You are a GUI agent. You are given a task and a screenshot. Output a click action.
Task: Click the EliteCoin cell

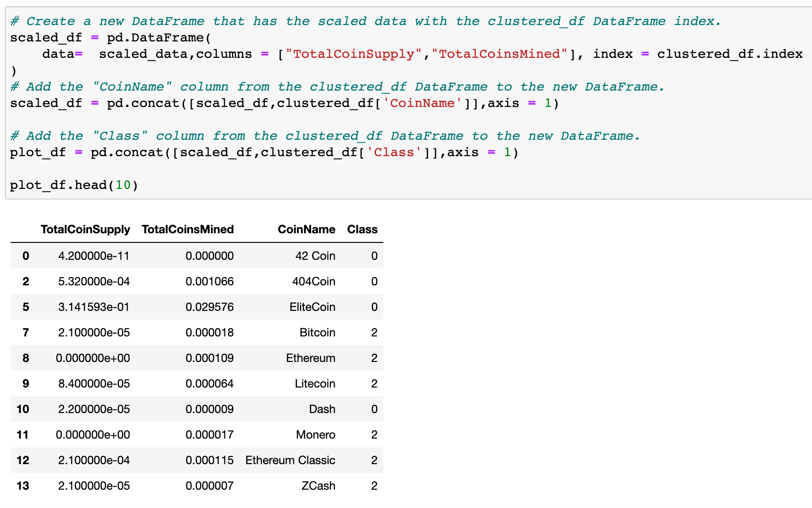tap(313, 307)
